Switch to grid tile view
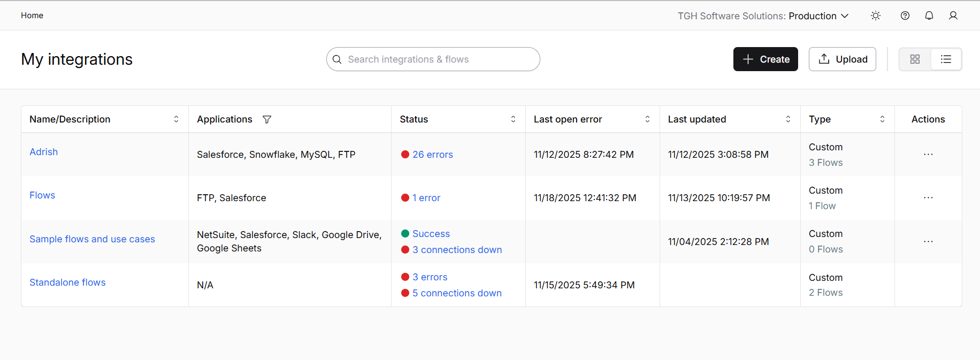The height and width of the screenshot is (360, 980). click(x=915, y=59)
